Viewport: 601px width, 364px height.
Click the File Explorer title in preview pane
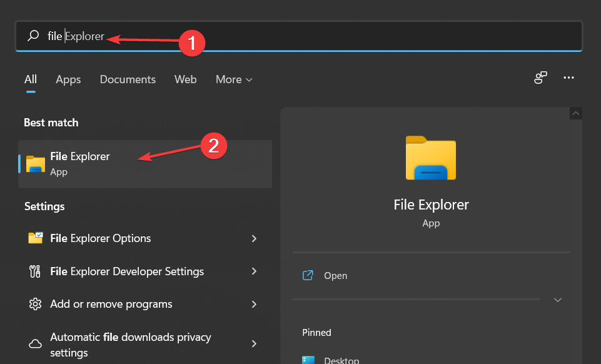[x=431, y=205]
